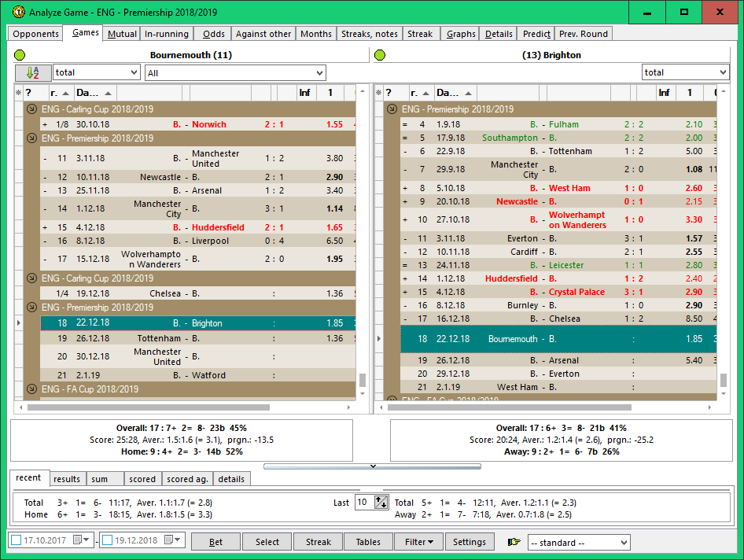Click collapse icon of Brighton Premiership group
Screen dimensions: 744x560
[392, 110]
